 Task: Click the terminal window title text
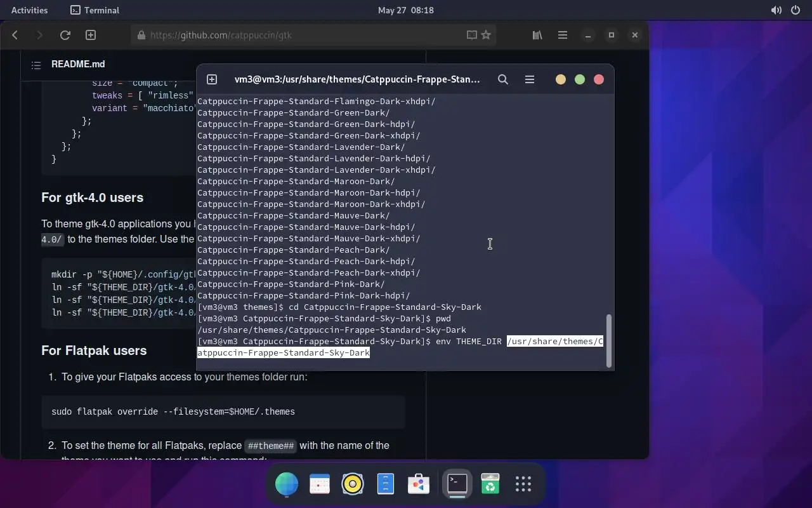[357, 79]
